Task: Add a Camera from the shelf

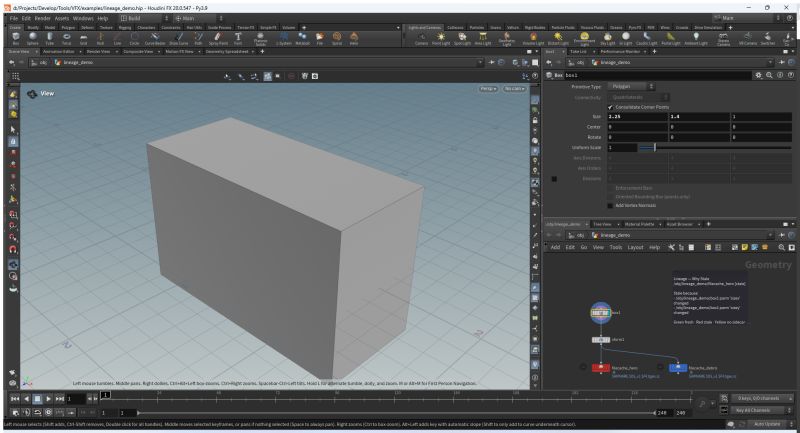Action: (x=421, y=38)
